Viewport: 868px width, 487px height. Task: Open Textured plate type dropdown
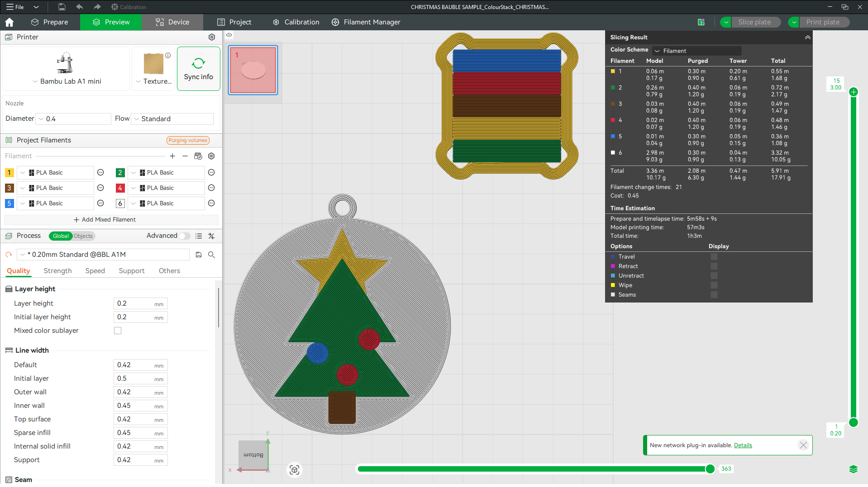tap(154, 81)
